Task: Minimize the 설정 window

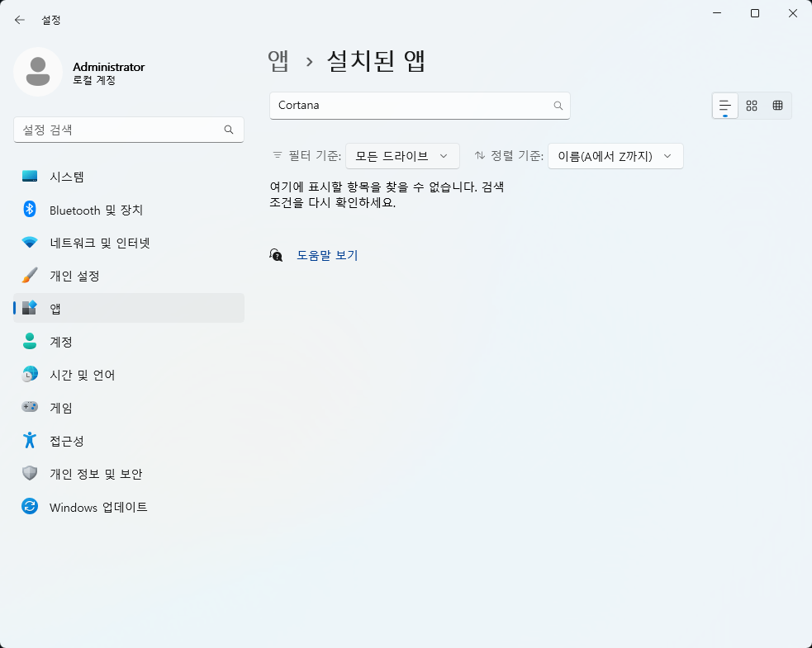Action: tap(717, 13)
